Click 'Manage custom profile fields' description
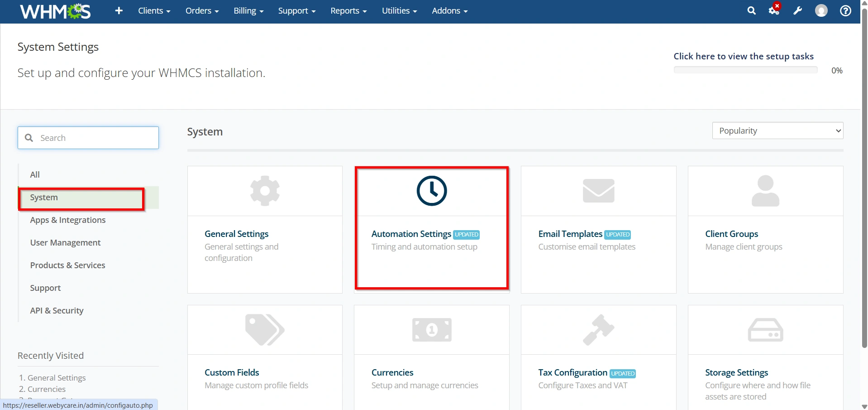868x410 pixels. pos(256,386)
